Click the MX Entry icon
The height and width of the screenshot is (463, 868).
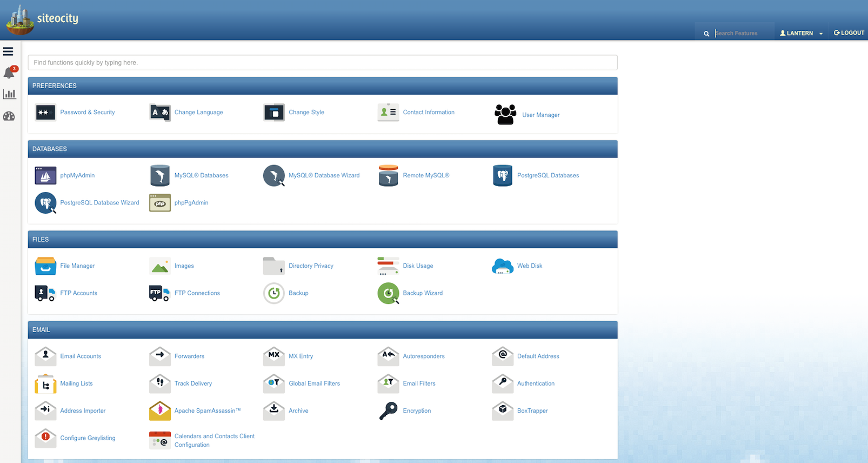[x=274, y=356]
